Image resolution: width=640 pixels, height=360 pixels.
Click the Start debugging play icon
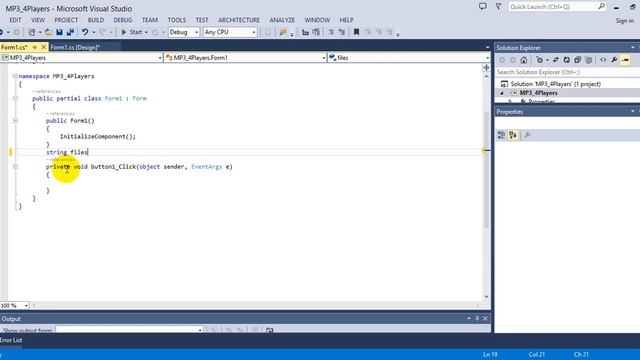tap(124, 32)
